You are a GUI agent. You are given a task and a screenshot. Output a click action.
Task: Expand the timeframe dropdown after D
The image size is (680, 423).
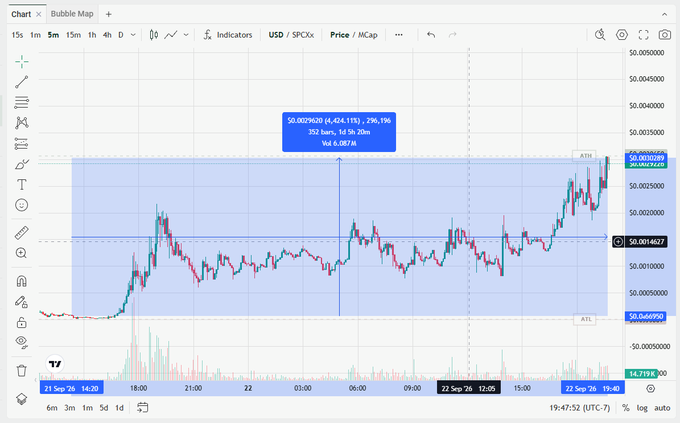(133, 35)
